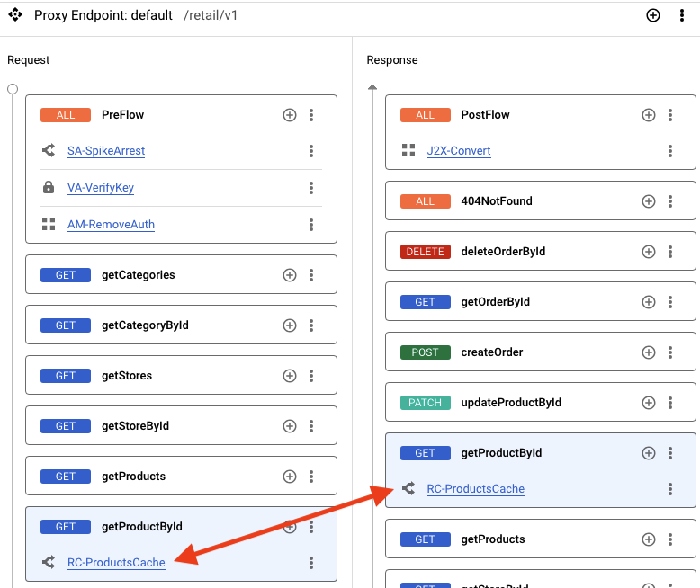This screenshot has height=588, width=700.
Task: Click the /retail/v1 base path text
Action: click(211, 15)
